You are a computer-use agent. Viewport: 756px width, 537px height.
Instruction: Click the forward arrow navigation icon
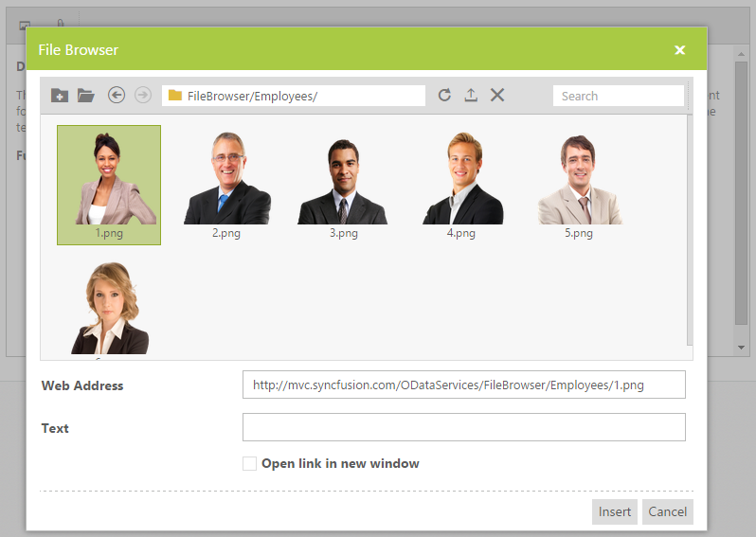coord(143,95)
